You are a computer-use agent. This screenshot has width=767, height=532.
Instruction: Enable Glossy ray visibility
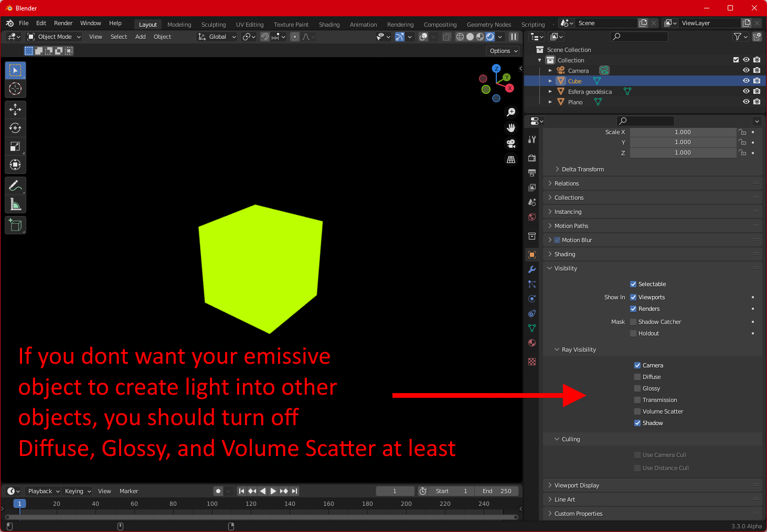637,388
